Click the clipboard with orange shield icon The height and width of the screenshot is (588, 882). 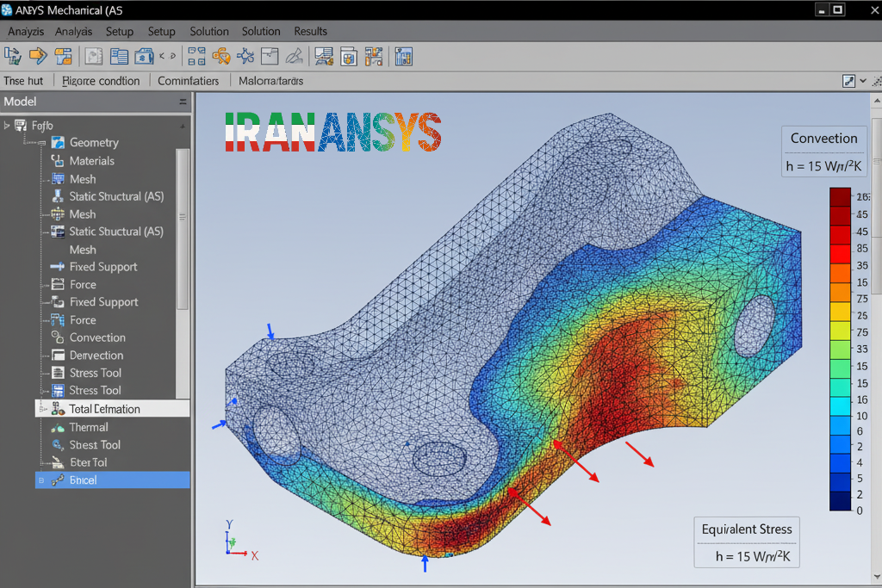tap(349, 56)
